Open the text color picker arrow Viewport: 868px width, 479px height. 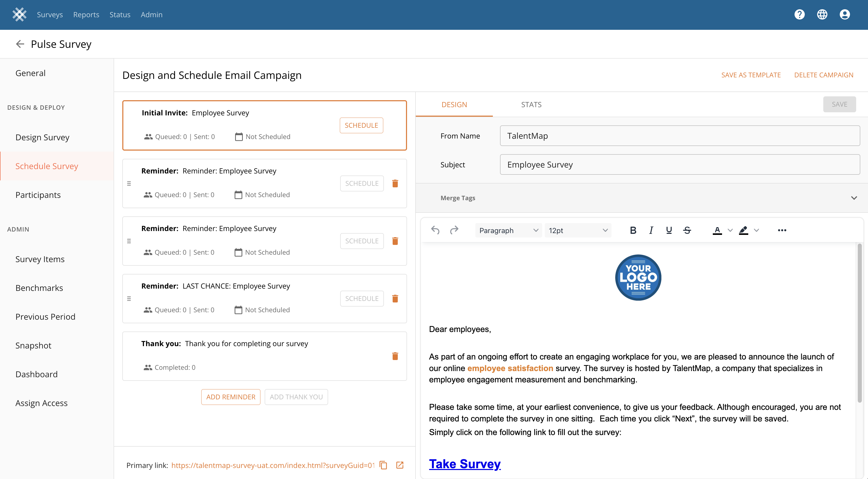730,230
